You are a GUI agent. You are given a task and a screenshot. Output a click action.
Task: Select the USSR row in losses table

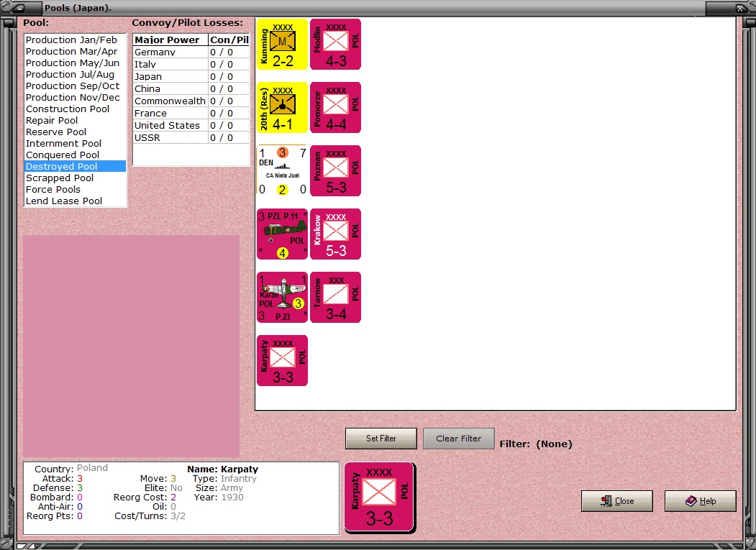tap(191, 138)
